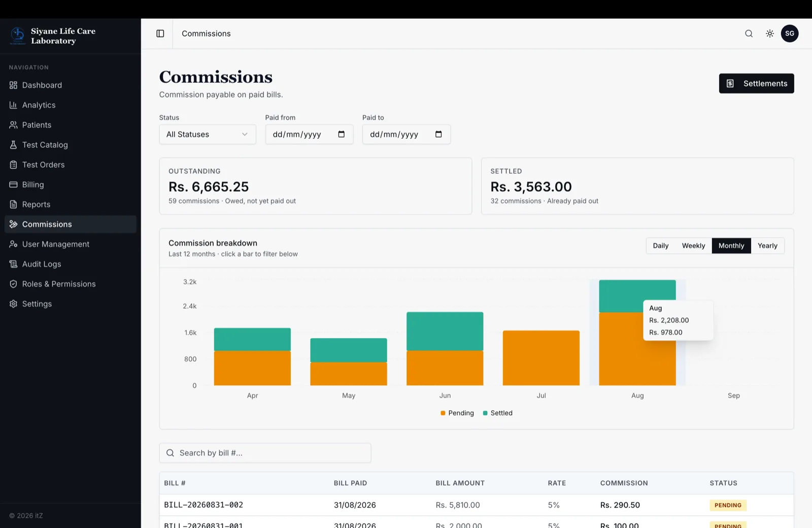
Task: Click the Siyane Life Care Laboratory logo
Action: coord(18,36)
